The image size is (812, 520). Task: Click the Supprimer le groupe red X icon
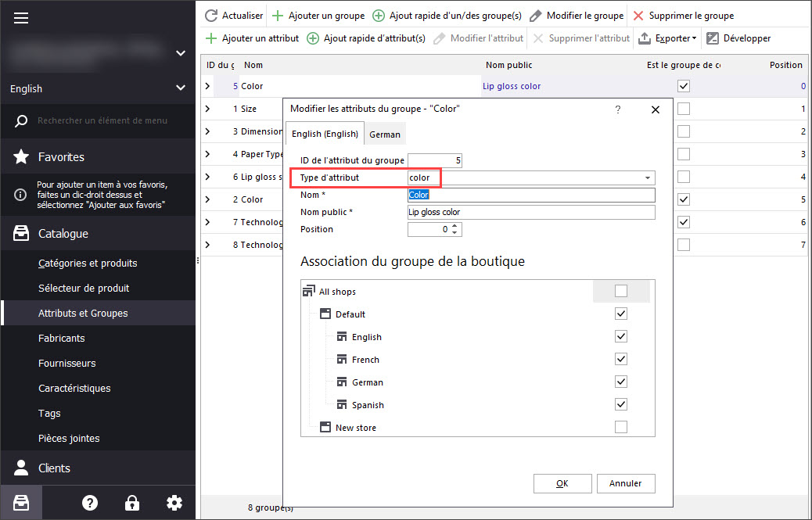[638, 16]
